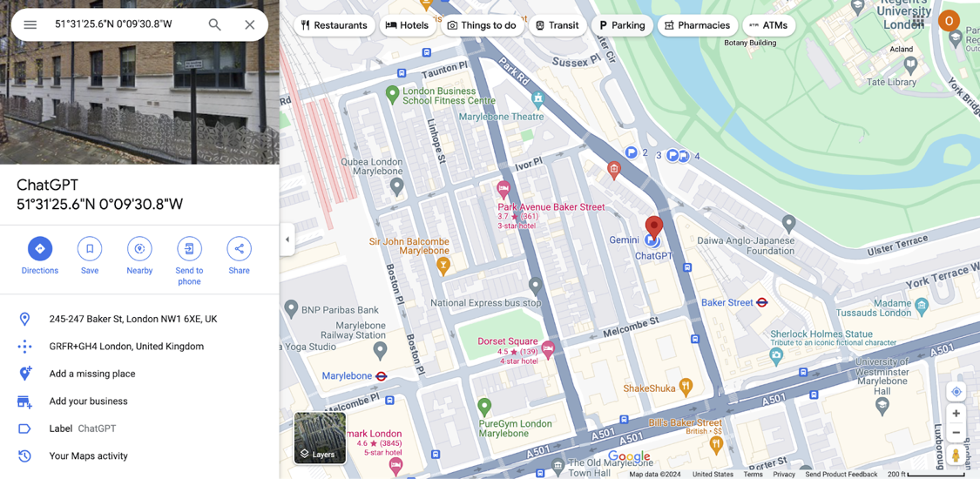Click Madame Tussauds London marker

[x=922, y=305]
